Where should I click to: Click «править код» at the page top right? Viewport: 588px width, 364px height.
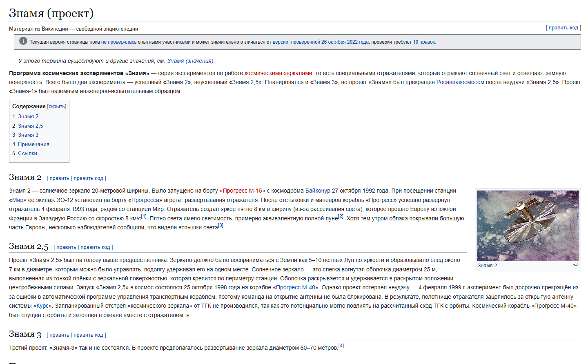point(563,28)
